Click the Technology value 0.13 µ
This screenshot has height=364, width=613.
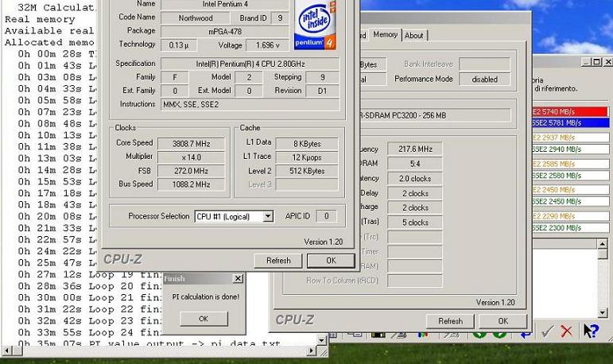pos(179,45)
